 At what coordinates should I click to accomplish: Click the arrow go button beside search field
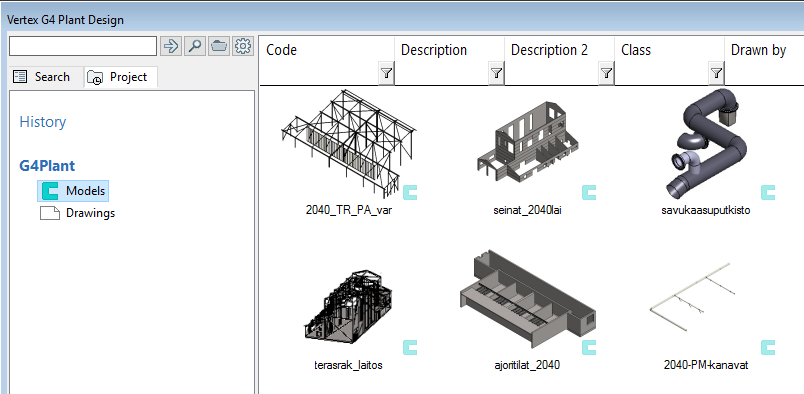click(170, 46)
